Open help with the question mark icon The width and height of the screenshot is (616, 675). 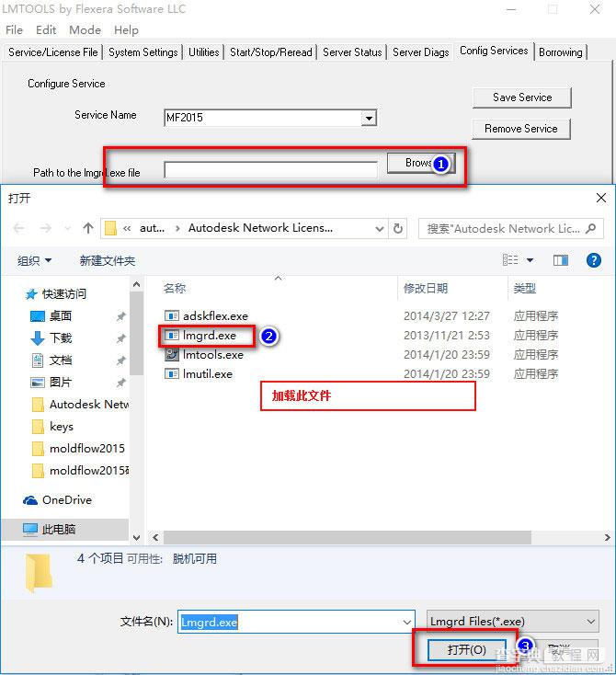click(594, 260)
